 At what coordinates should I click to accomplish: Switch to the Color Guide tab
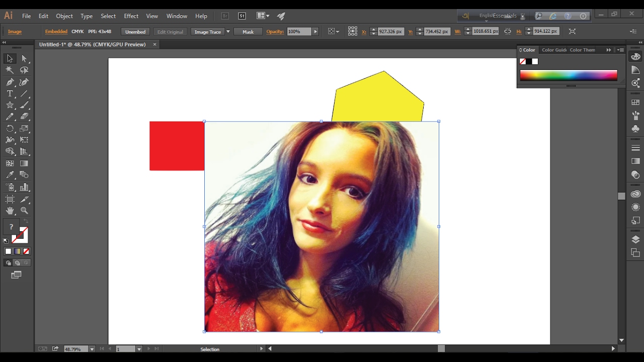click(x=554, y=50)
